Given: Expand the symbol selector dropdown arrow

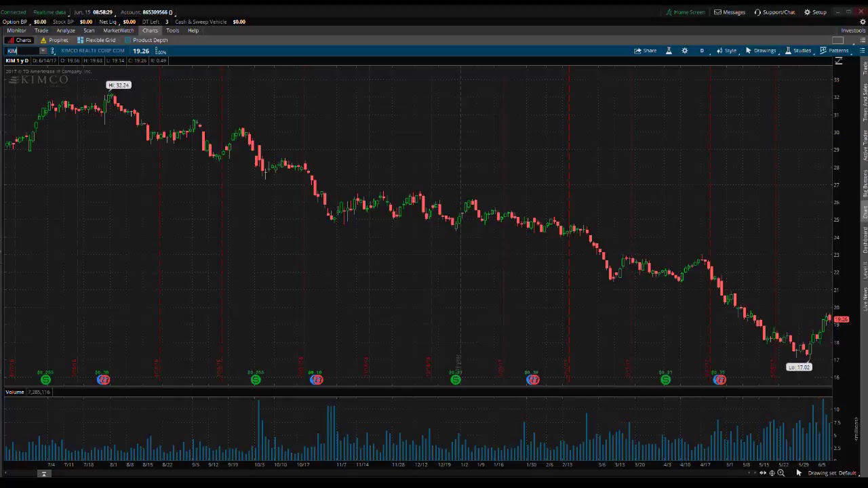Looking at the screenshot, I should pyautogui.click(x=43, y=51).
